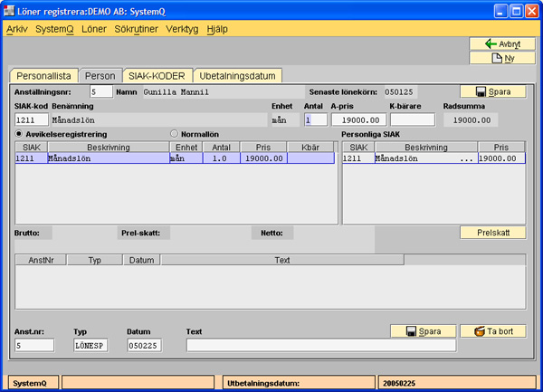543x392 pixels.
Task: Click the SIAK-kod input field
Action: click(31, 120)
